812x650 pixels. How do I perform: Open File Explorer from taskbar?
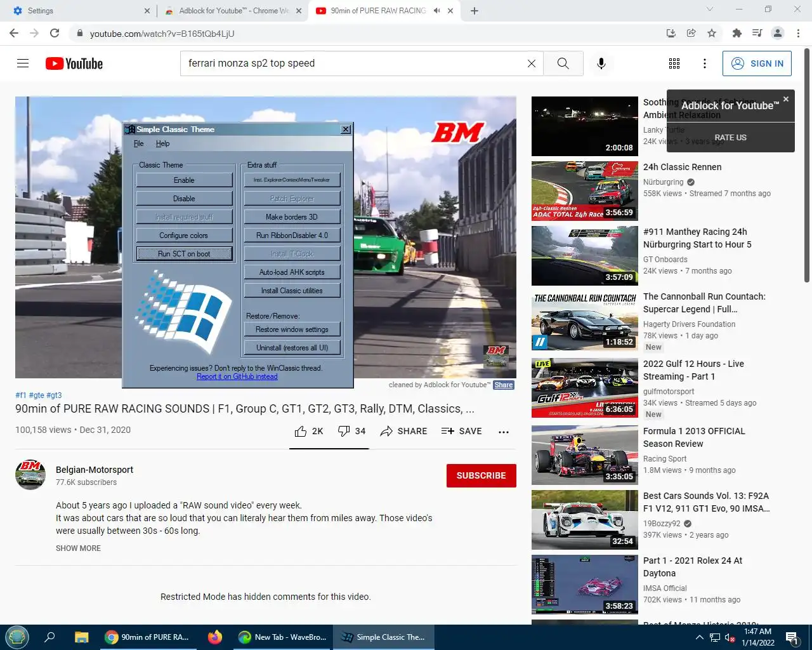pyautogui.click(x=81, y=637)
